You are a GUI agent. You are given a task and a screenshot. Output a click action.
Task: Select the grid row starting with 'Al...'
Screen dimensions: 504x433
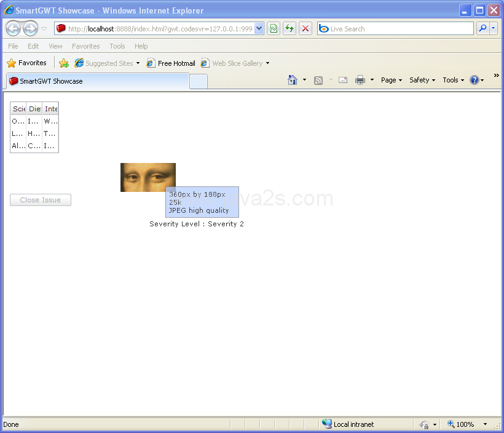(x=34, y=146)
